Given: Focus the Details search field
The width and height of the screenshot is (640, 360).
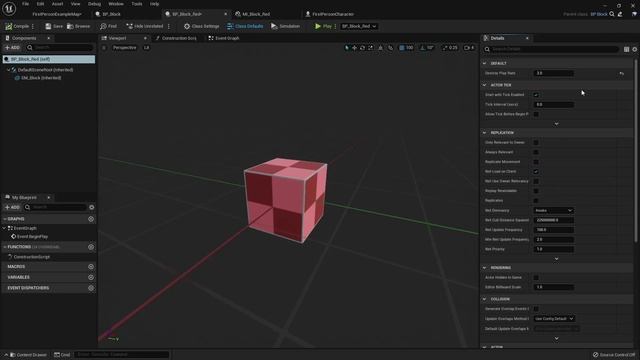Looking at the screenshot, I should (x=551, y=49).
